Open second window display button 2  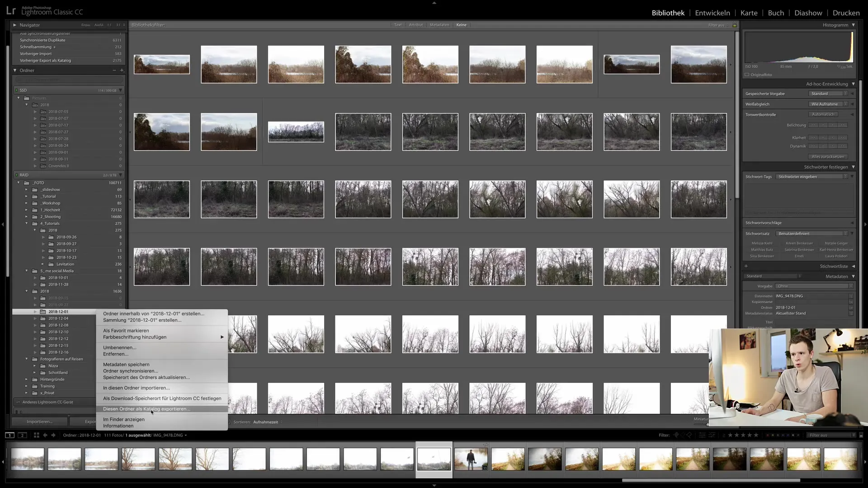(22, 435)
